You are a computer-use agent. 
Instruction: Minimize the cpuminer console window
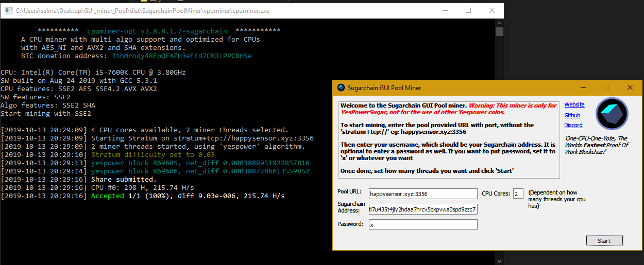coord(444,10)
